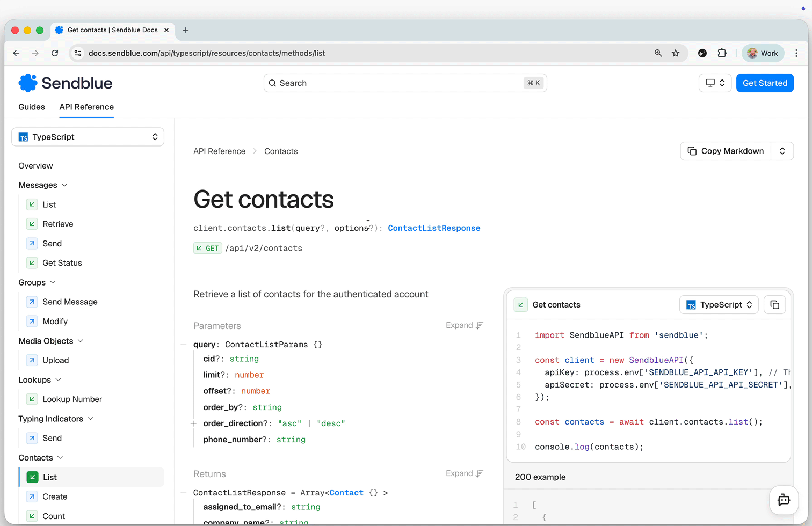812x526 pixels.
Task: Click the POST icon beside Modify
Action: [x=32, y=322]
